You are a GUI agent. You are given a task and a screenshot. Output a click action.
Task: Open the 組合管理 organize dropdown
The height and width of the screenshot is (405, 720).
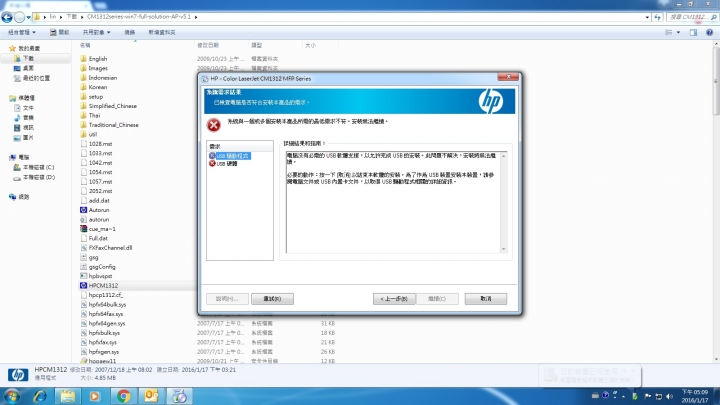coord(22,32)
